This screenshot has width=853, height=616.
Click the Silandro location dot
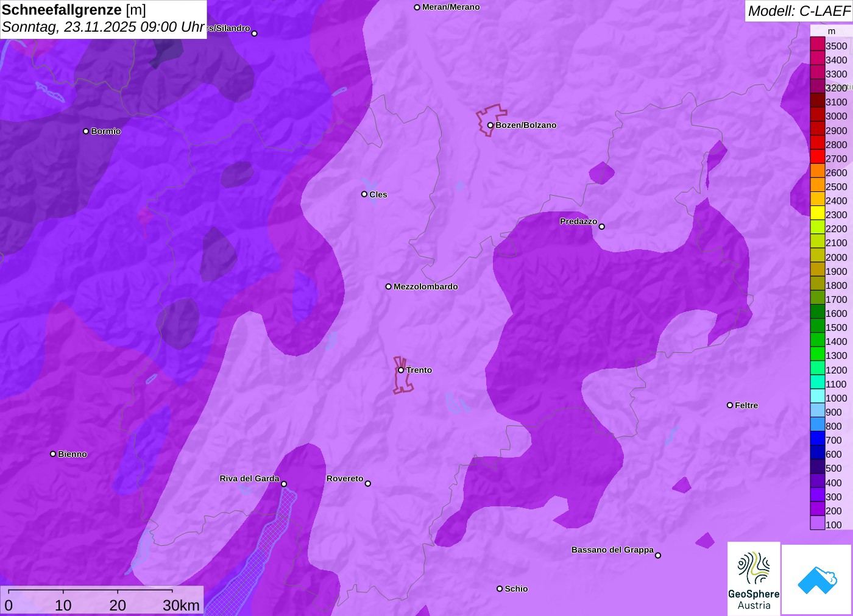point(255,34)
